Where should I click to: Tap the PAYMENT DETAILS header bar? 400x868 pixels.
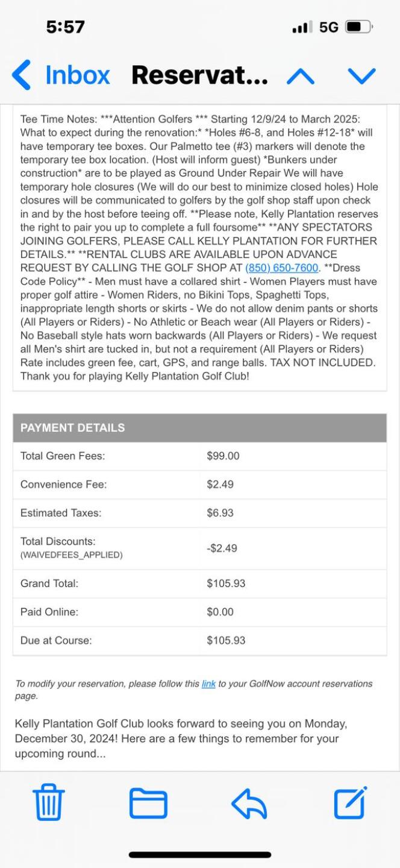[199, 428]
